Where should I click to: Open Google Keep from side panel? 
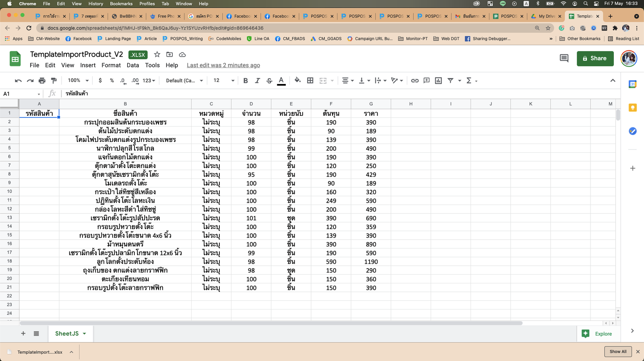pos(632,108)
